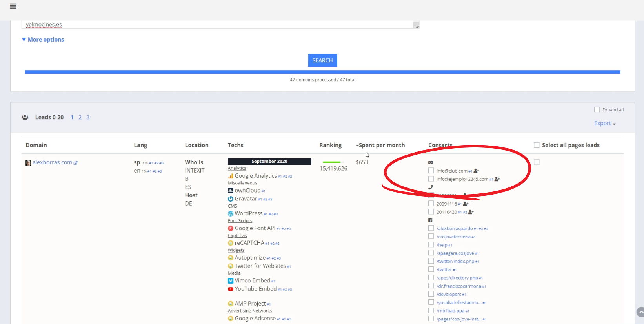Open the /alexborraspardo Facebook link
Image resolution: width=644 pixels, height=324 pixels.
click(x=455, y=229)
